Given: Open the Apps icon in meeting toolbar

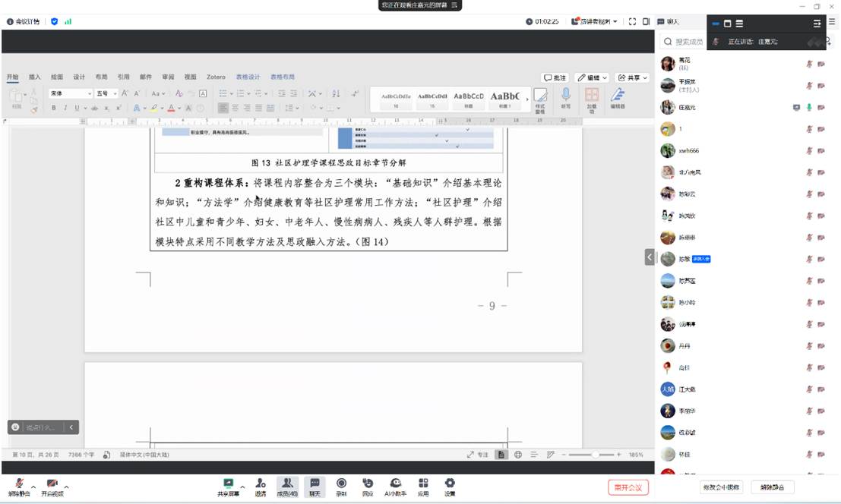Looking at the screenshot, I should (423, 487).
